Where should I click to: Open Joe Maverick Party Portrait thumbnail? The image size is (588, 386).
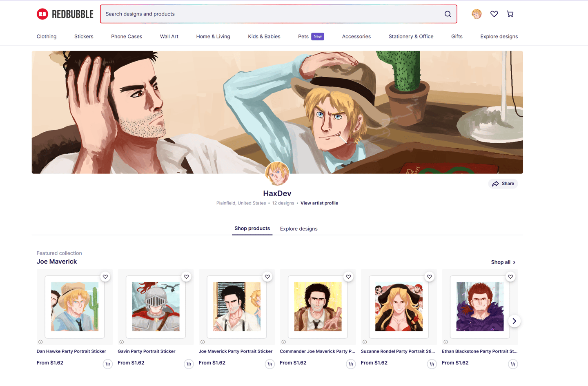coord(237,307)
